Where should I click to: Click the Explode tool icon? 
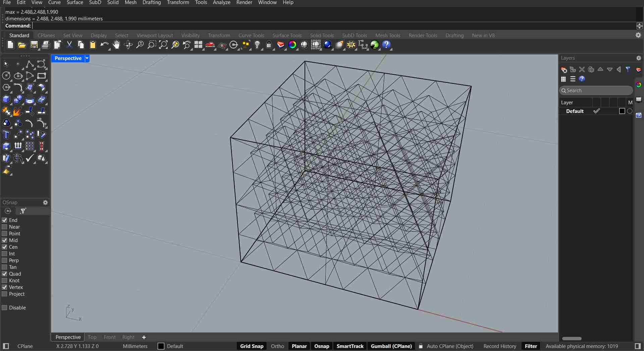17,111
